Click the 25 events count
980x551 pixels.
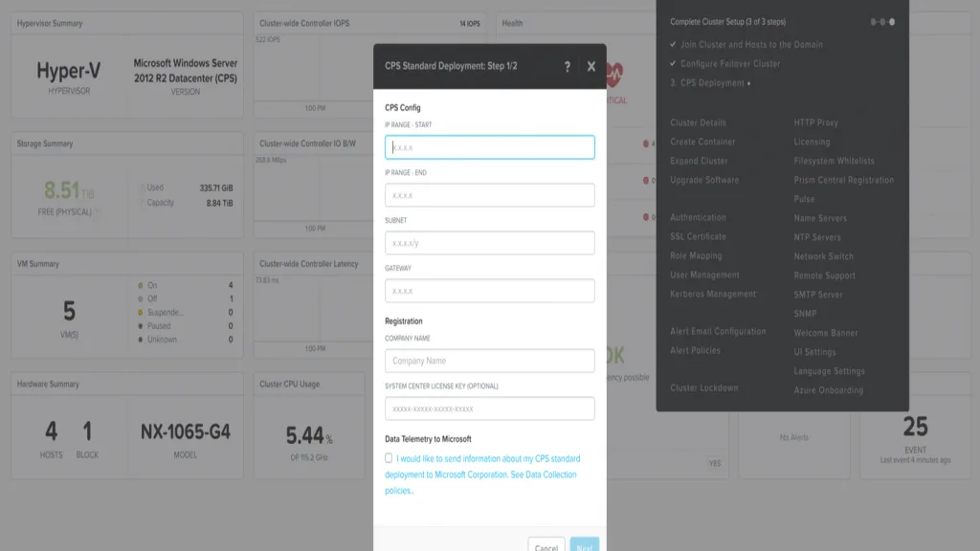click(x=915, y=428)
